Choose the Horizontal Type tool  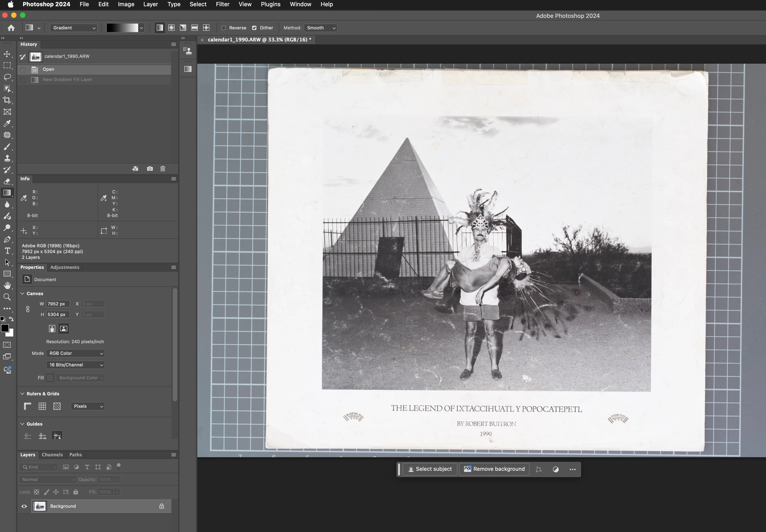tap(7, 251)
